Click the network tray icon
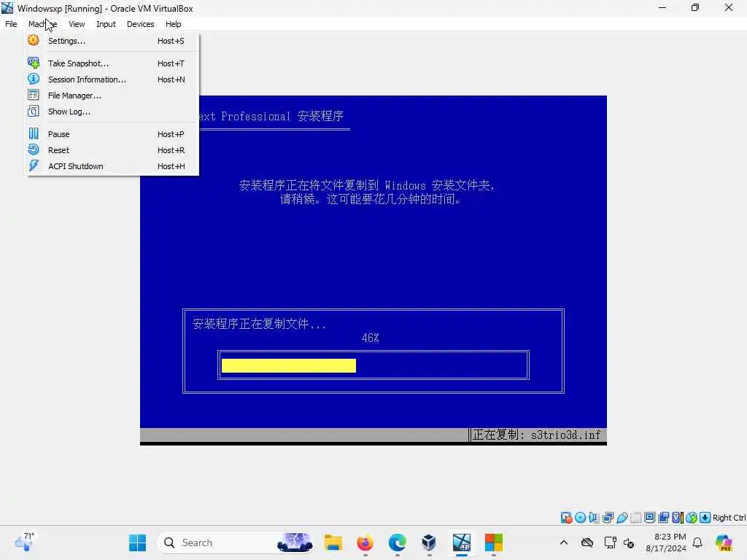This screenshot has height=560, width=747. pyautogui.click(x=611, y=542)
